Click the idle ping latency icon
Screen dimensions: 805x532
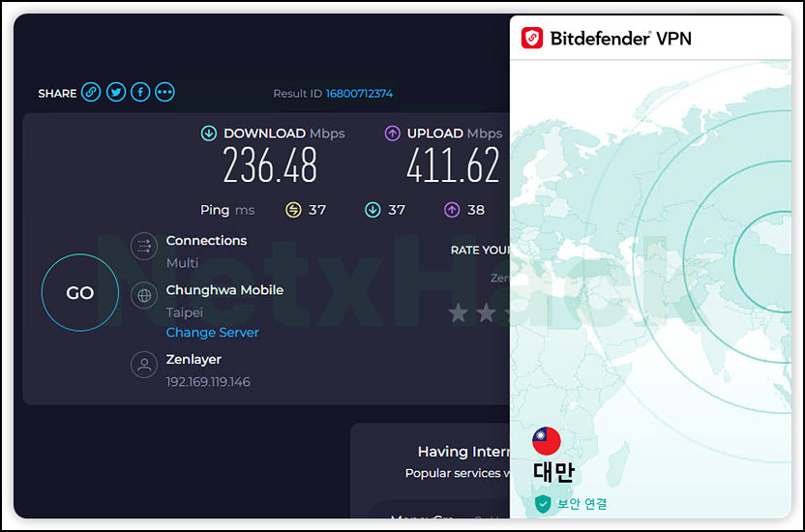293,210
